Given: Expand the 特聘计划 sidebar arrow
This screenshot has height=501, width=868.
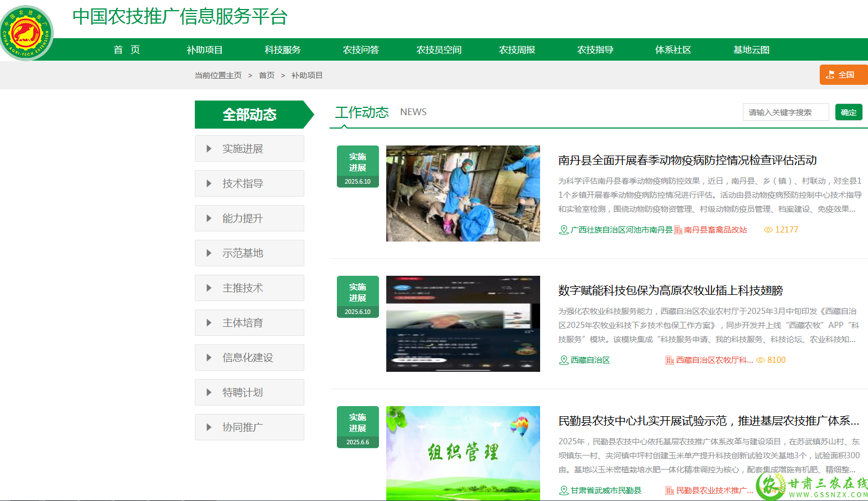Looking at the screenshot, I should click(x=209, y=393).
